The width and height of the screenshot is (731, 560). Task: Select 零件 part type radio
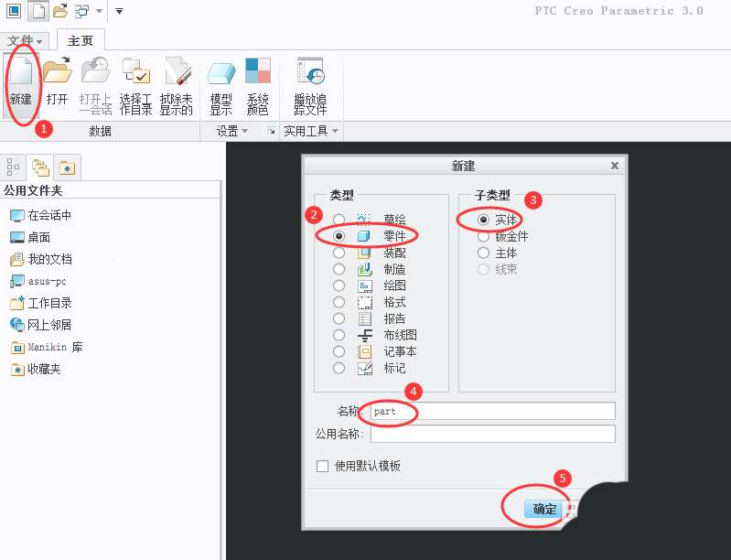coord(339,236)
